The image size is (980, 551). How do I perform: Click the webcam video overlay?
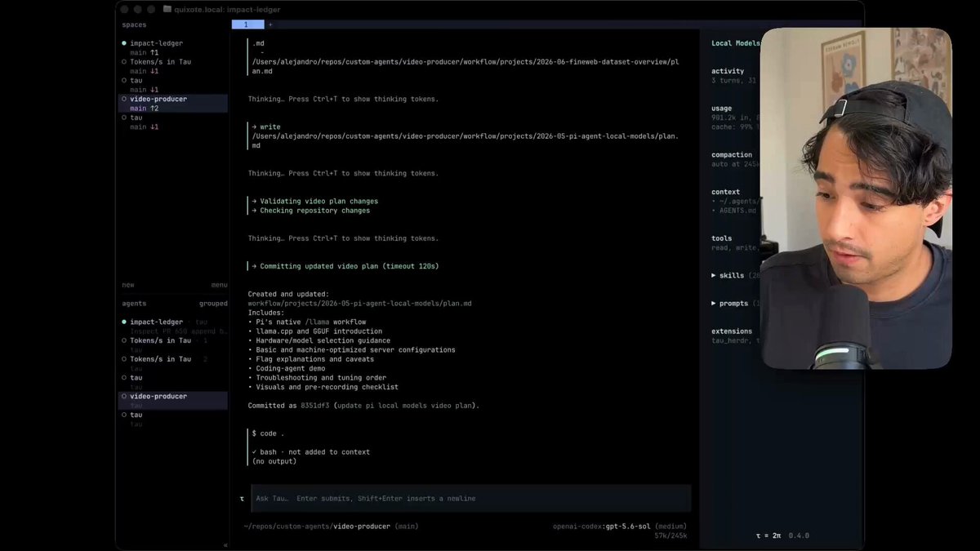coord(856,198)
